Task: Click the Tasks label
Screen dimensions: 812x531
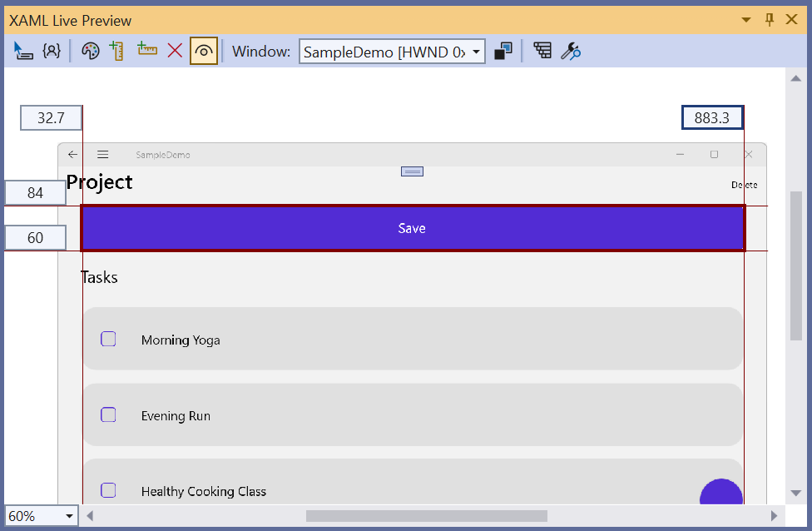Action: [x=100, y=277]
